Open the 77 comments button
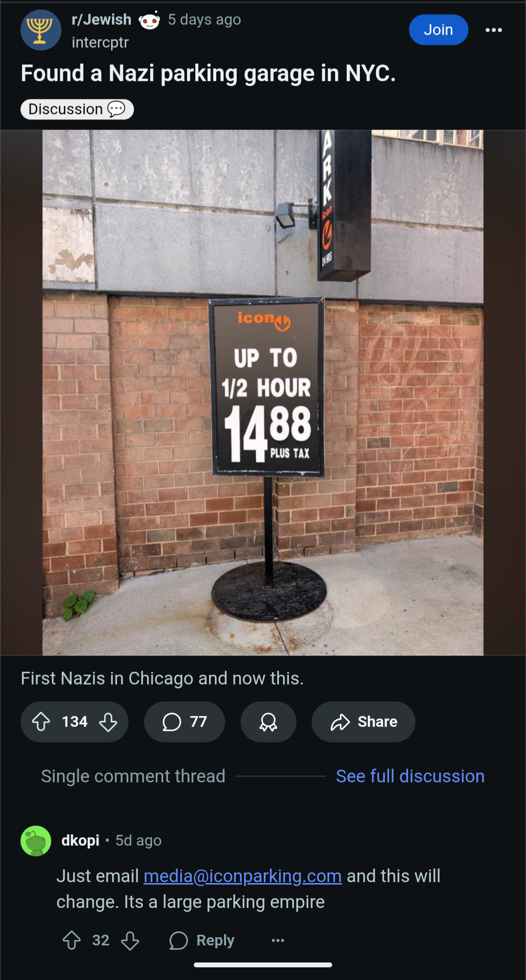 click(x=185, y=722)
